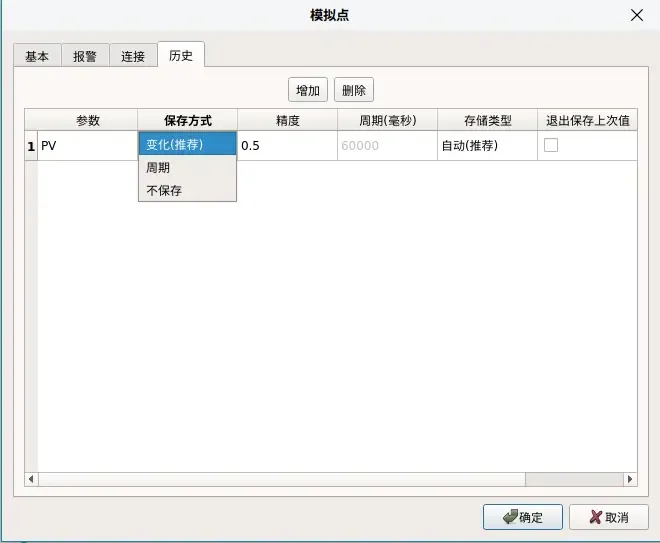Choose 不保存 option in the list

(187, 190)
